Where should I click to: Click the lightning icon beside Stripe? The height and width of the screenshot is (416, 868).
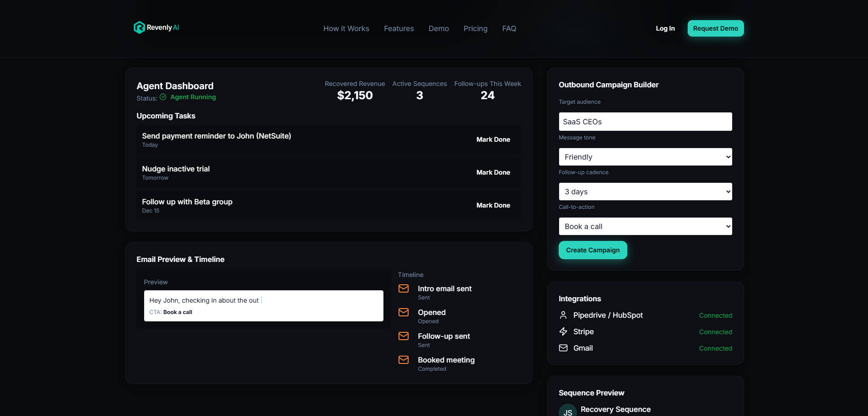click(x=563, y=331)
